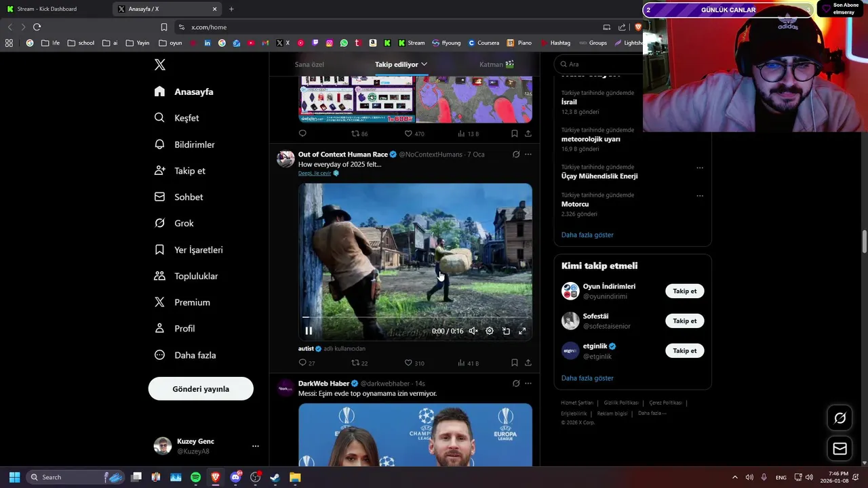
Task: Open more menu for Üçay Mühendislik Enerji trend
Action: point(700,168)
